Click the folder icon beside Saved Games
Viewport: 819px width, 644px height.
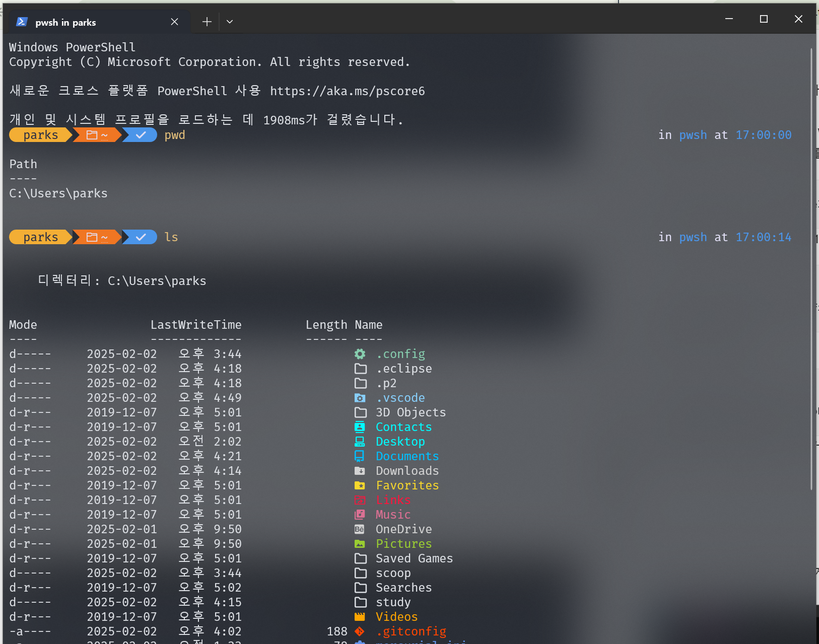pos(360,558)
